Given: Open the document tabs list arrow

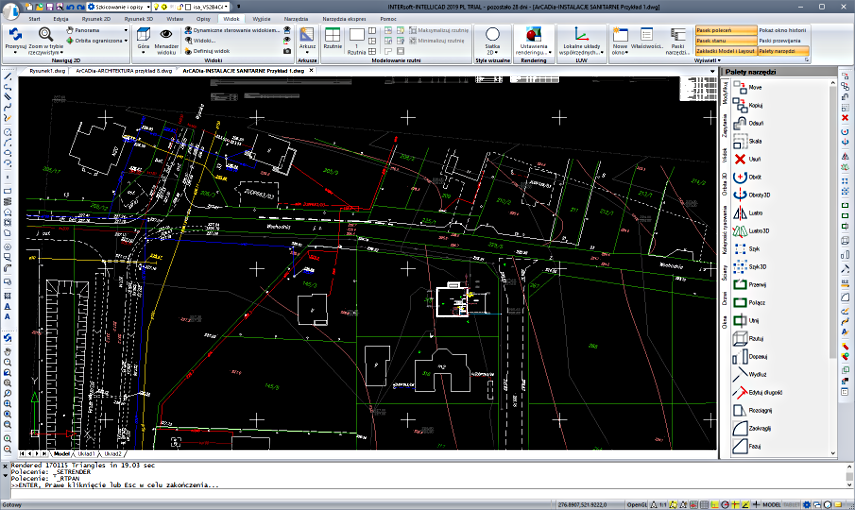Looking at the screenshot, I should 712,71.
